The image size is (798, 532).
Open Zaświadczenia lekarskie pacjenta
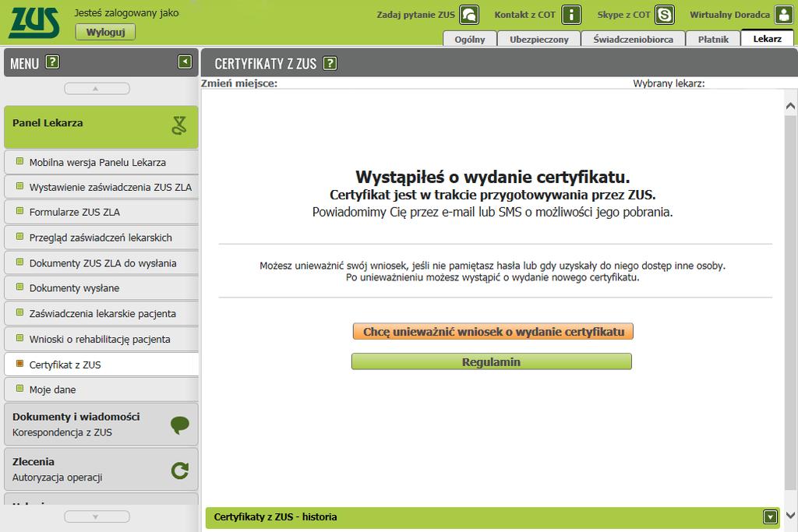101,313
